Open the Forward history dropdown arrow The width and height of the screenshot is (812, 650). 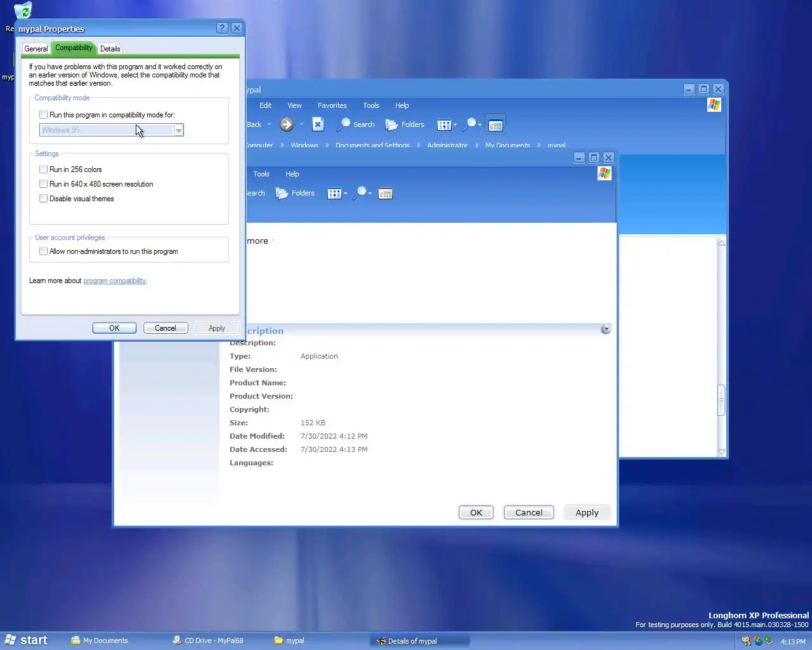click(x=301, y=124)
